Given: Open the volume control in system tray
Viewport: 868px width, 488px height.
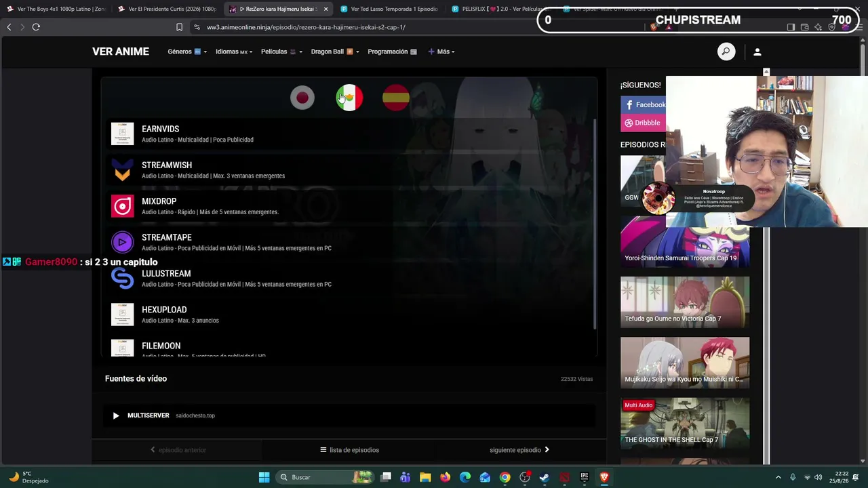Looking at the screenshot, I should [818, 477].
